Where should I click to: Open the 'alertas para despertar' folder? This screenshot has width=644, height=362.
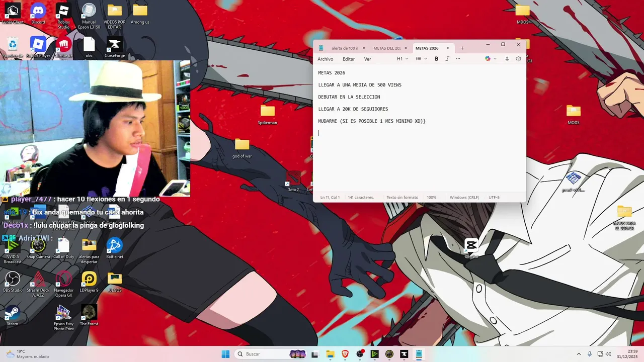89,251
